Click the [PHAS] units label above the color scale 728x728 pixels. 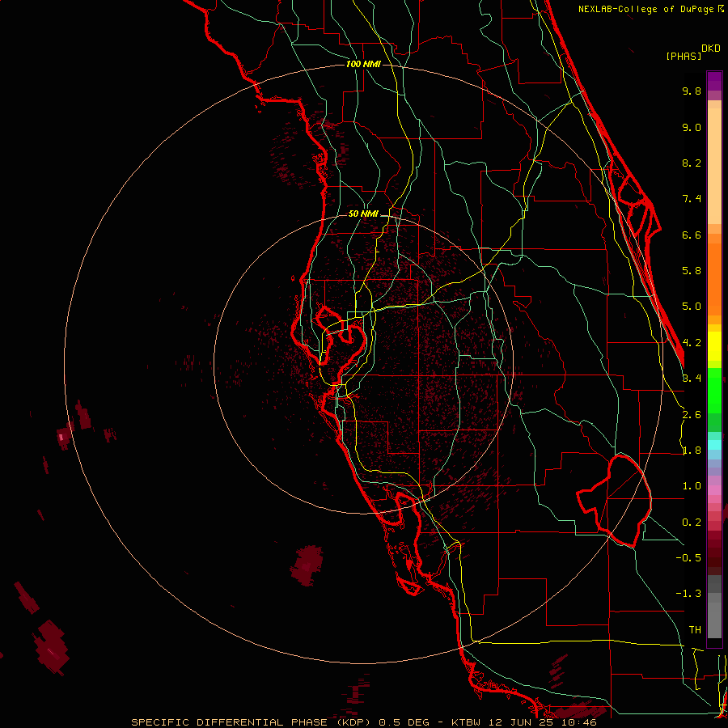click(684, 56)
